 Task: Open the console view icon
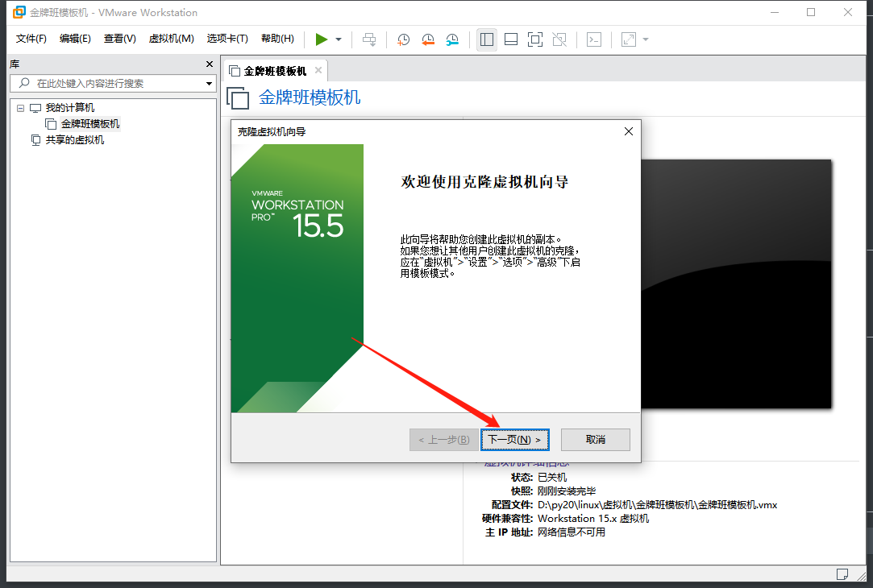tap(594, 39)
